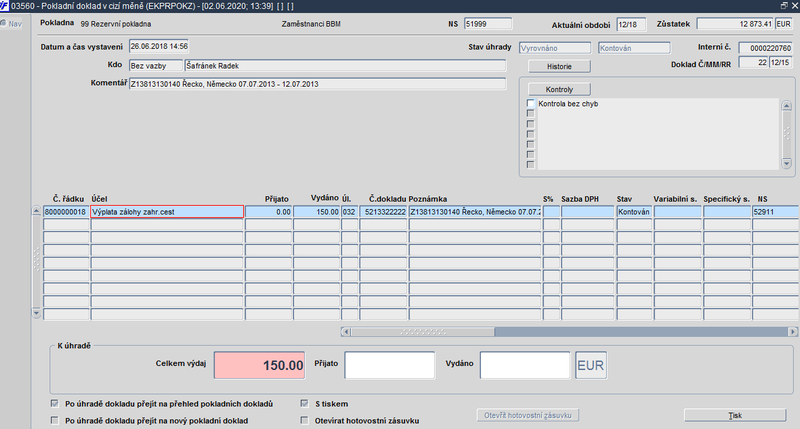
Task: Click the Přijato 0.00 table cell
Action: coord(268,212)
